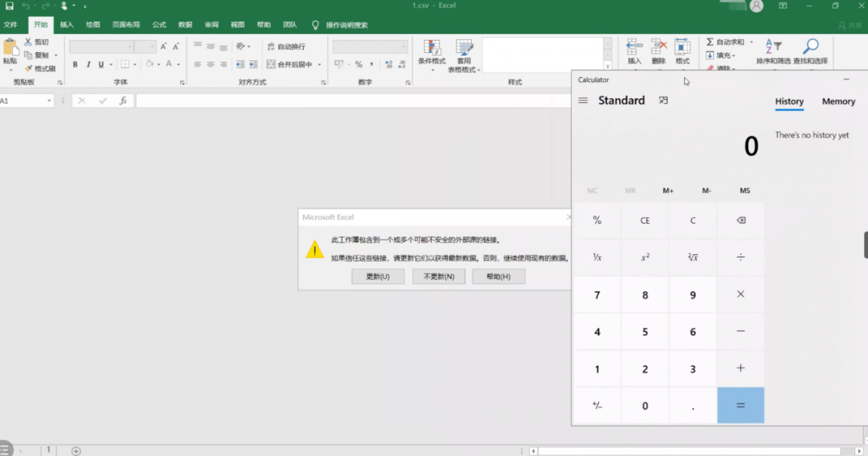This screenshot has height=456, width=868.
Task: Click the Format cells (格式) icon
Action: pyautogui.click(x=682, y=51)
